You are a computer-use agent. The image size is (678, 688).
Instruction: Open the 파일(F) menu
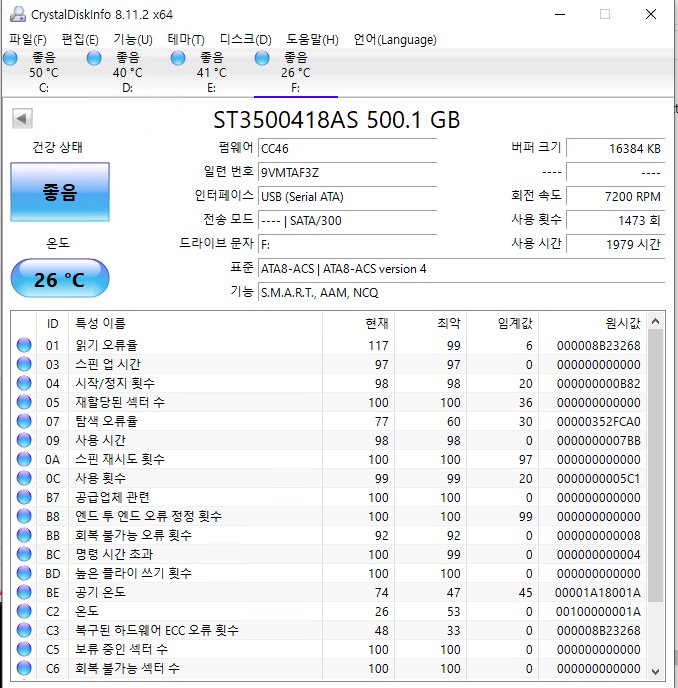coord(28,40)
